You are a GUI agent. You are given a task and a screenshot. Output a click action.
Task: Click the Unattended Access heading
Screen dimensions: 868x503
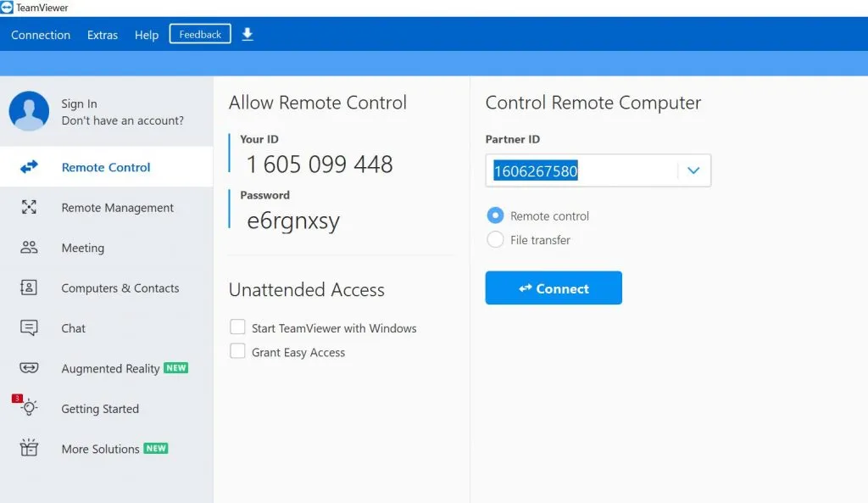click(x=307, y=290)
